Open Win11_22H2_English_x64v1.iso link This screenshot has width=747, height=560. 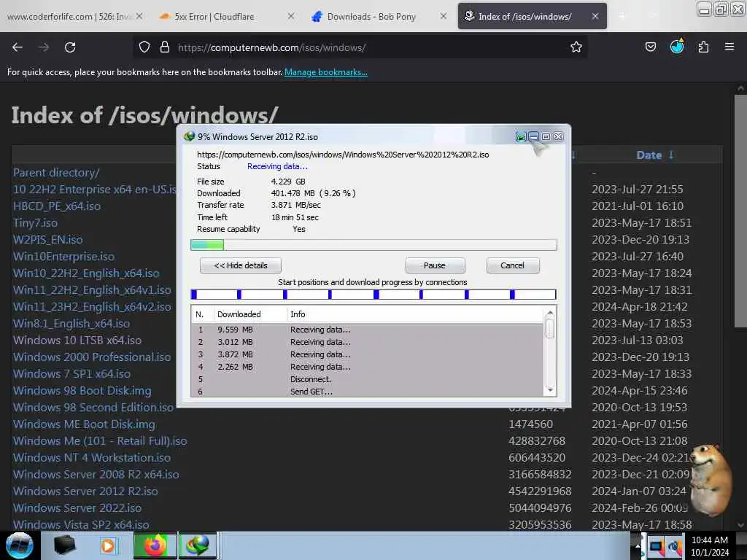(92, 290)
